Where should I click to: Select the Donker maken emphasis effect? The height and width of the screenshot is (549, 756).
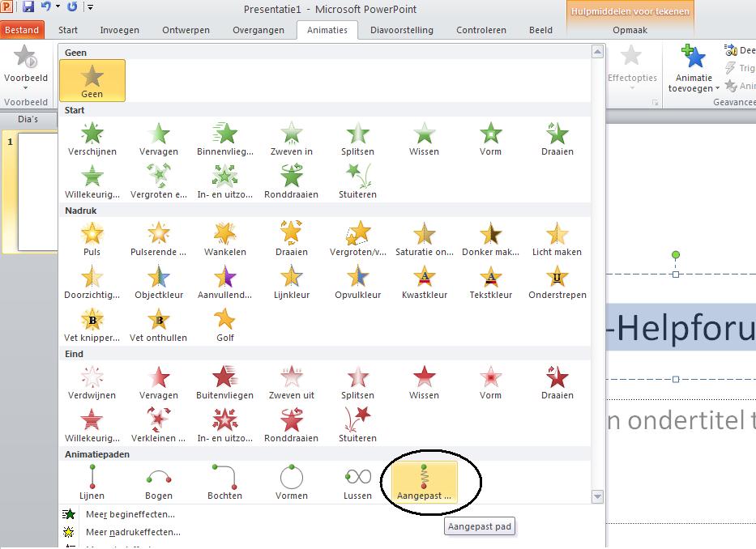pos(490,239)
